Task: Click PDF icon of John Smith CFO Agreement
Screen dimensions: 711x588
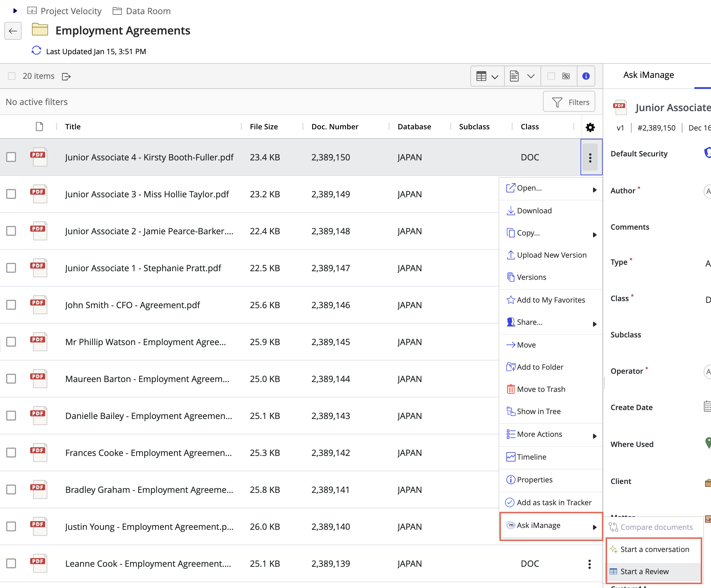Action: (38, 305)
